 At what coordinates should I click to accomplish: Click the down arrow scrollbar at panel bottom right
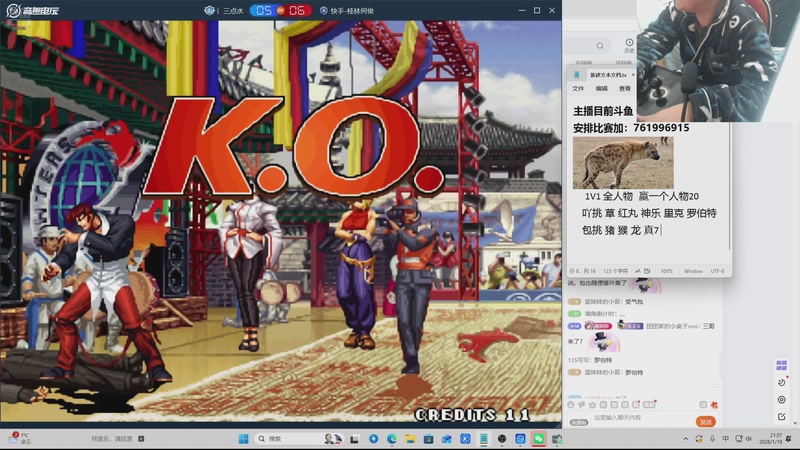point(796,423)
